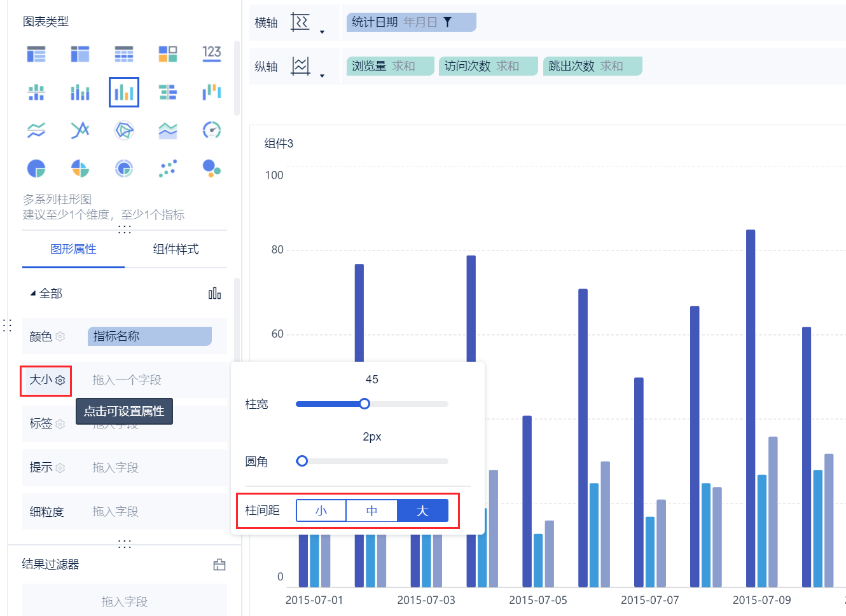Choose the 123 KPI indicator card icon
Viewport: 846px width, 616px height.
[212, 53]
